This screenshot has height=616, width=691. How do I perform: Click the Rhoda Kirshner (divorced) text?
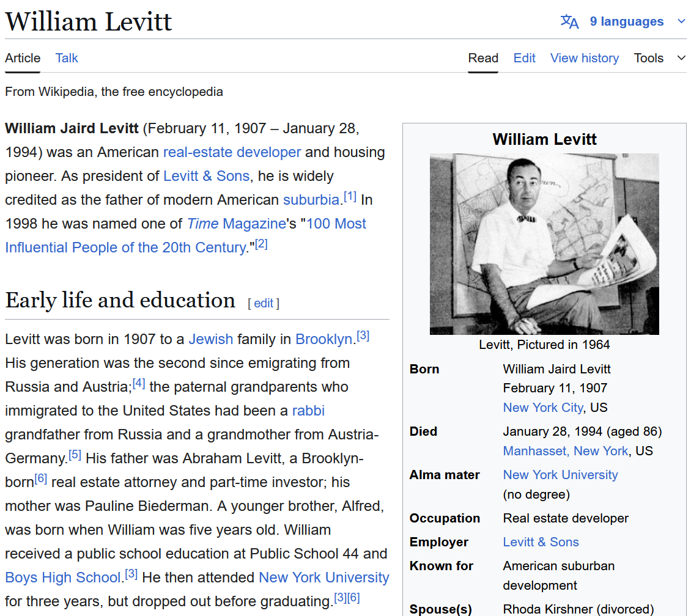pos(578,609)
